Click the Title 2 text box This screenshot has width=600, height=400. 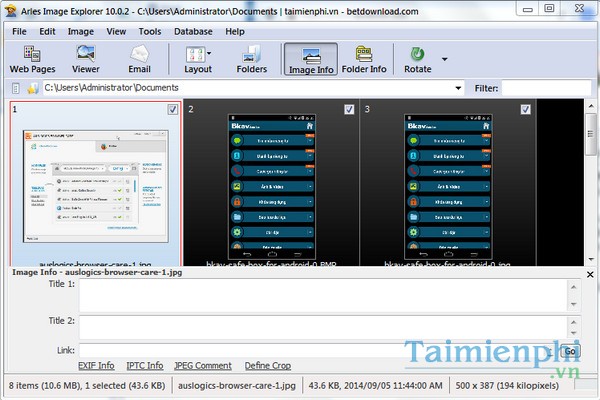point(323,328)
